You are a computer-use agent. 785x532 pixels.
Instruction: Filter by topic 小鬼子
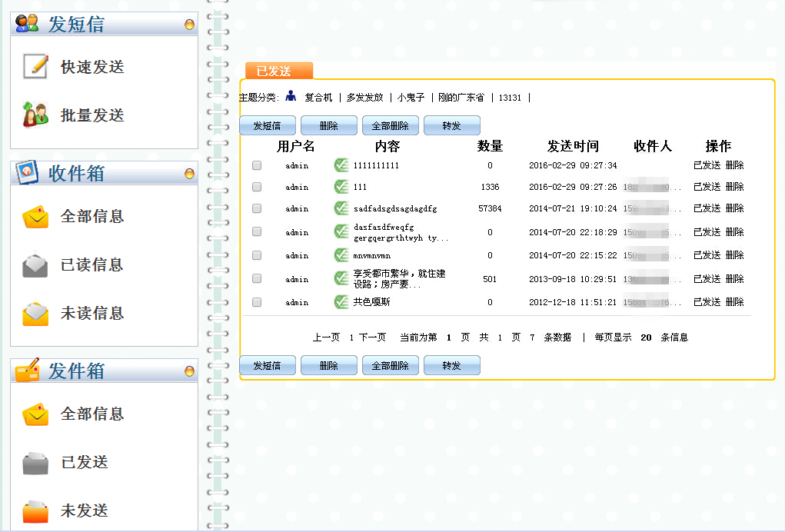[x=411, y=98]
